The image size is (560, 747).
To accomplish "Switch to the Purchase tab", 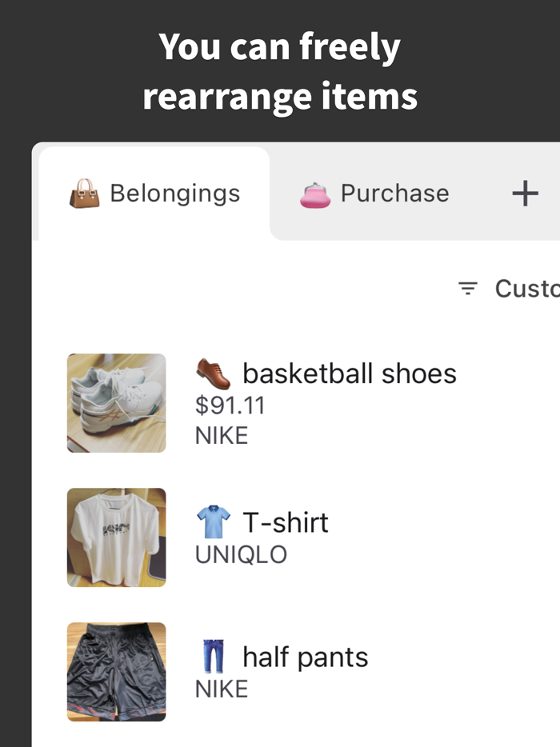I will click(x=375, y=192).
